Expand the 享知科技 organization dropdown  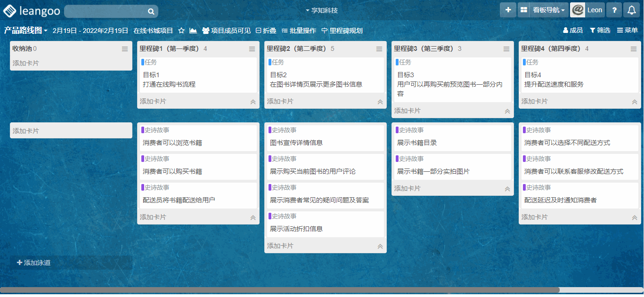click(322, 10)
